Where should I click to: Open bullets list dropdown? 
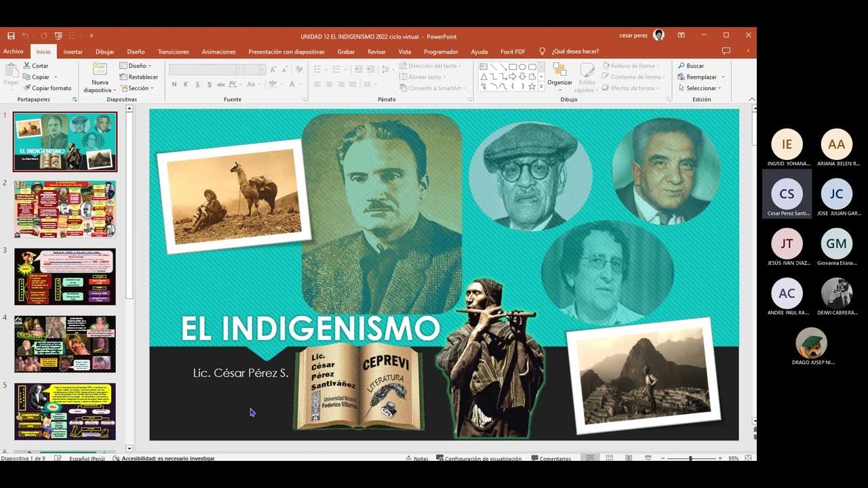pos(326,69)
